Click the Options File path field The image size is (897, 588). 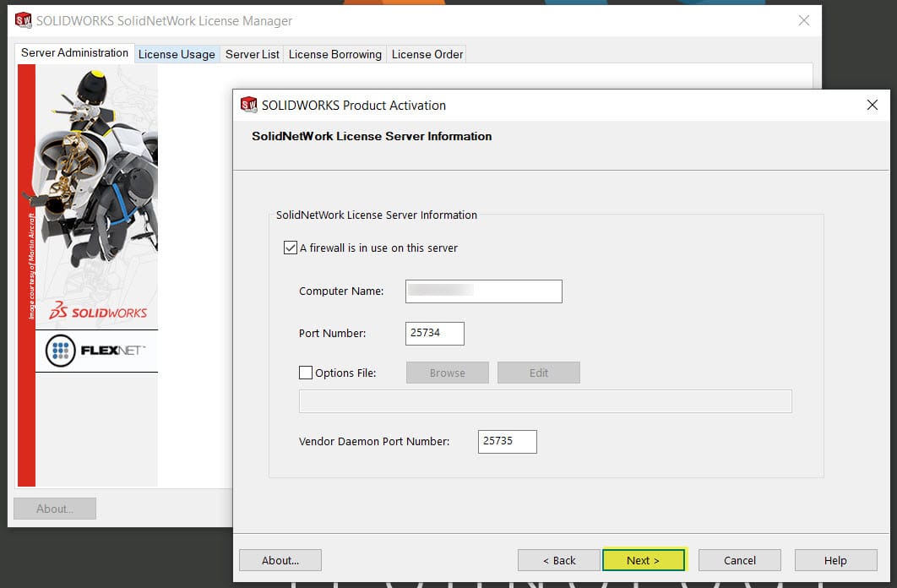pyautogui.click(x=545, y=401)
